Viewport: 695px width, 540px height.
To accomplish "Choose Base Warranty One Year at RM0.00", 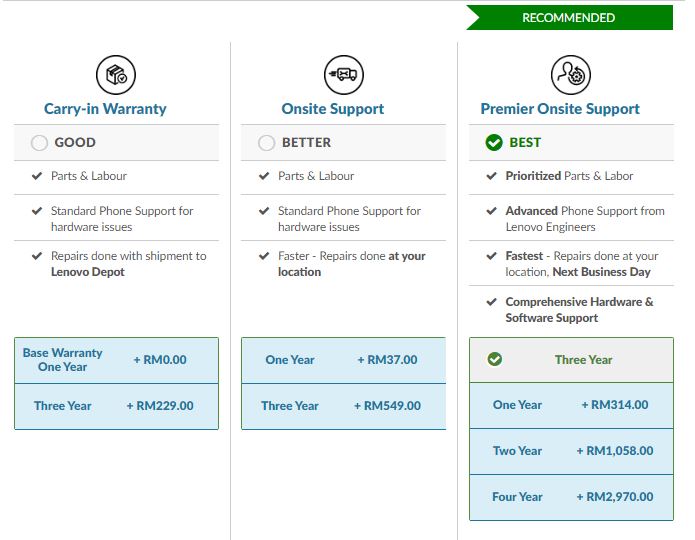I will pos(116,360).
